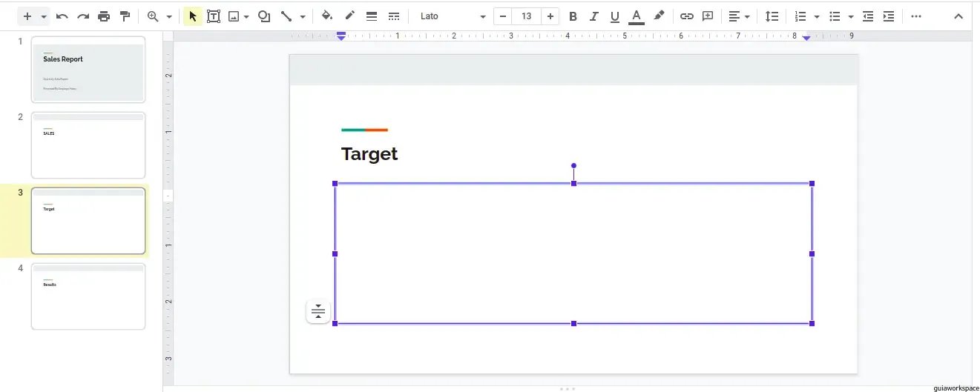This screenshot has width=980, height=392.
Task: Increase font size with plus button
Action: coord(550,16)
